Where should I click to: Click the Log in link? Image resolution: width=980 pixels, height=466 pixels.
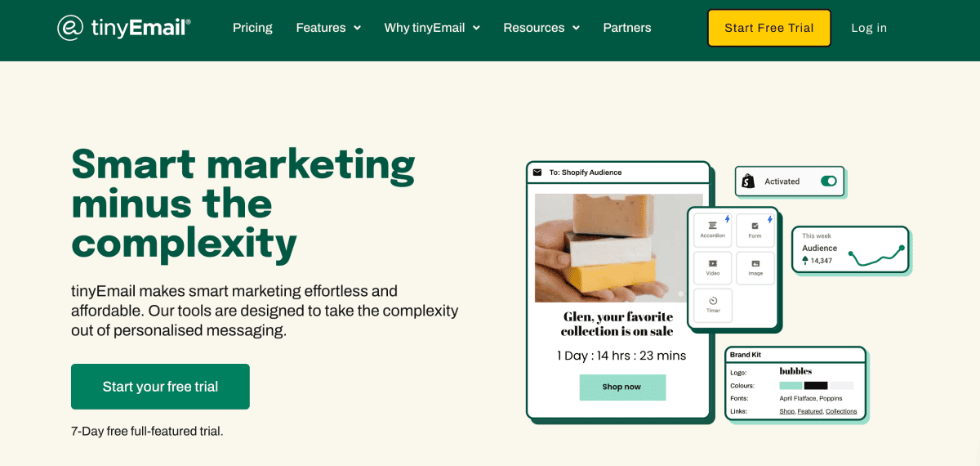click(x=869, y=28)
